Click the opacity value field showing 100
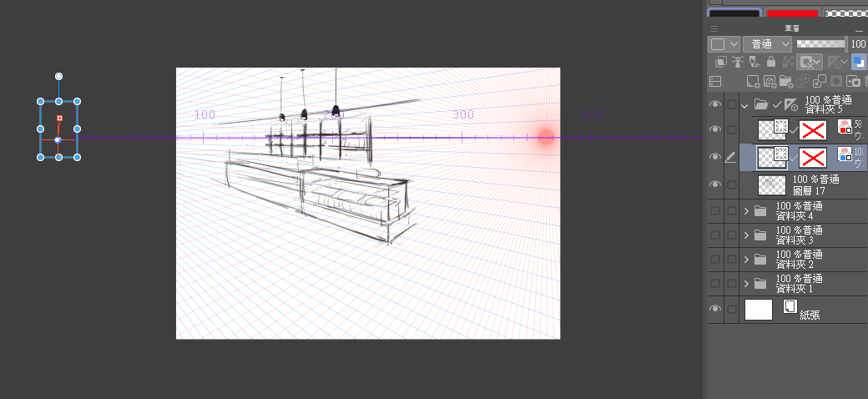The height and width of the screenshot is (399, 868). tap(859, 44)
